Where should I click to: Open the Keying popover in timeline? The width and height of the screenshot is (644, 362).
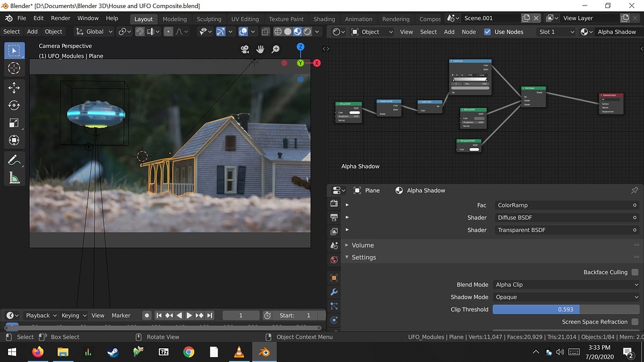(74, 315)
